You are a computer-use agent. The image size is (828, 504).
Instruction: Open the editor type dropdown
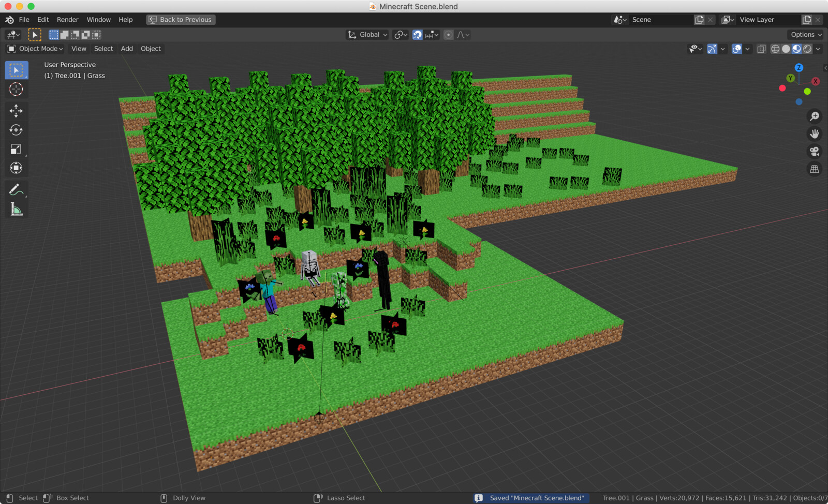(13, 35)
